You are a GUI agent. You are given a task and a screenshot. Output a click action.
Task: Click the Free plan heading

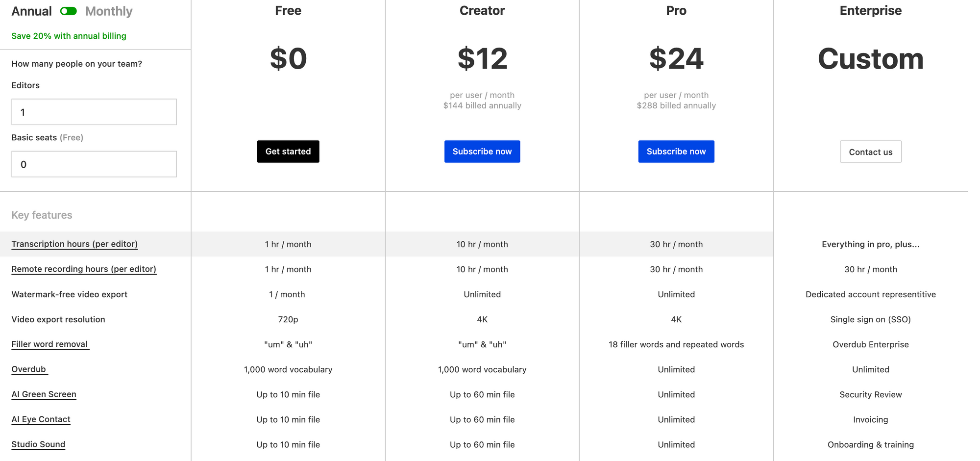288,11
